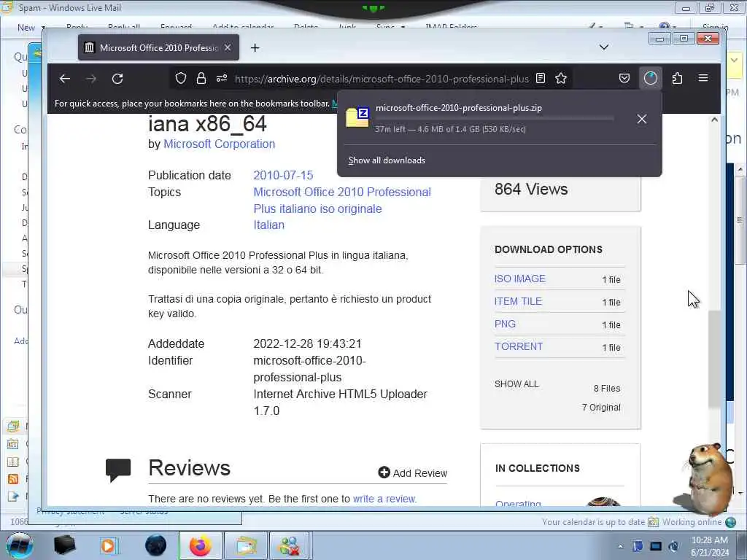Screen dimensions: 747x560
Task: Click the 8 Files count
Action: [607, 389]
